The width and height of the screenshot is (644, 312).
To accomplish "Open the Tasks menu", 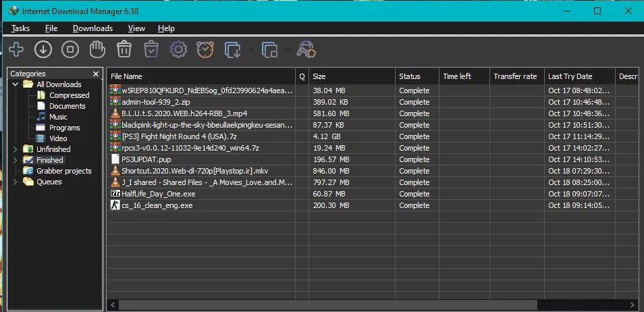I will (x=20, y=28).
